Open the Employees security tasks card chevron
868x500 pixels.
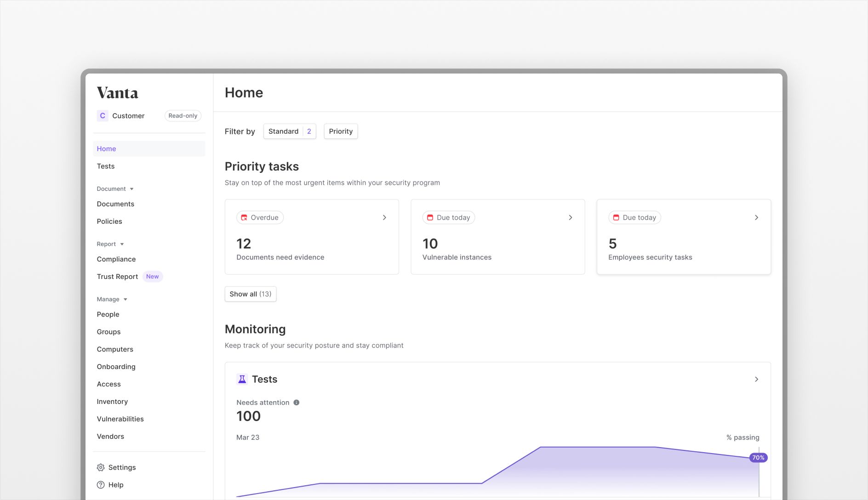point(756,217)
